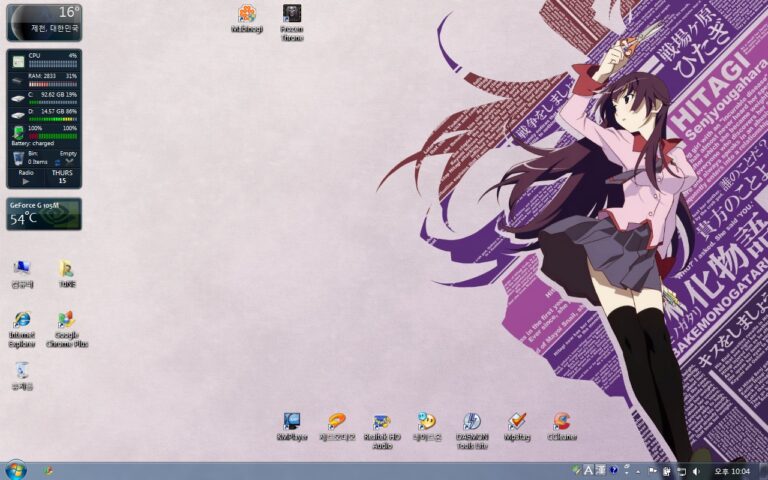Image resolution: width=768 pixels, height=480 pixels.
Task: Open the orange paw print shortcut at top
Action: pos(247,19)
